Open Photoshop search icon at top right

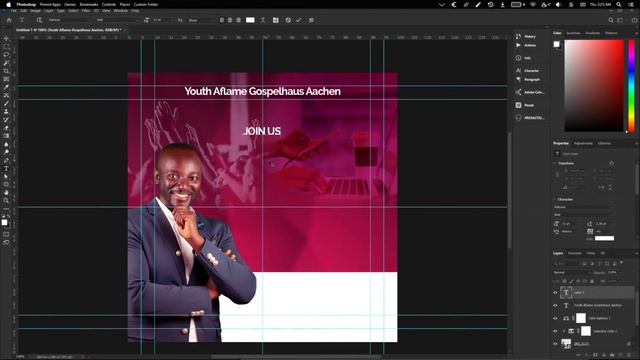click(611, 20)
